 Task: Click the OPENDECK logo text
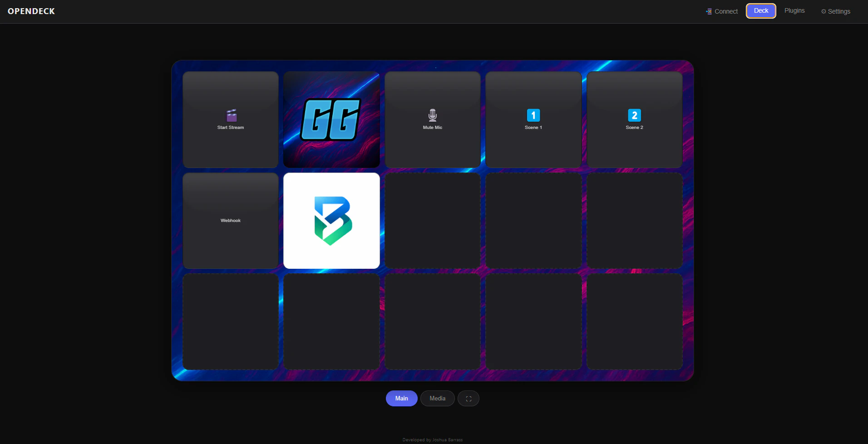pyautogui.click(x=31, y=11)
